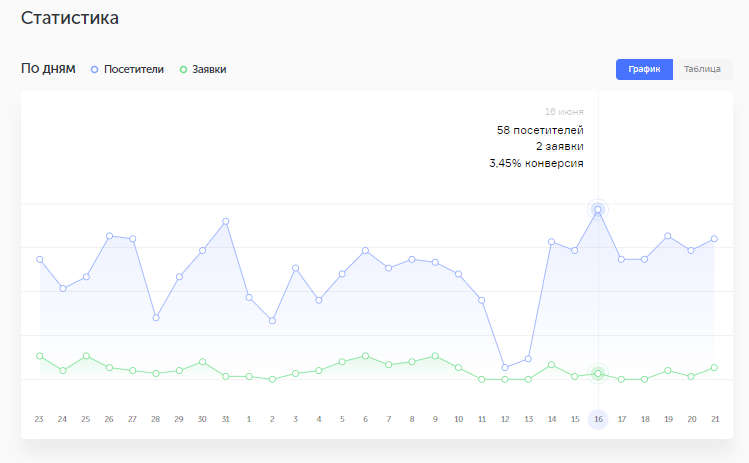Viewport: 749px width, 463px height.
Task: Click the tooltip text '2 заявки'
Action: click(559, 146)
